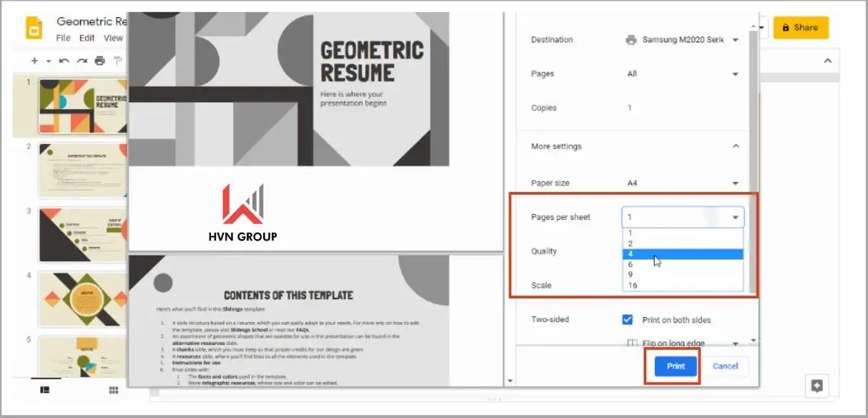Choose 9 pages per sheet option

[683, 275]
